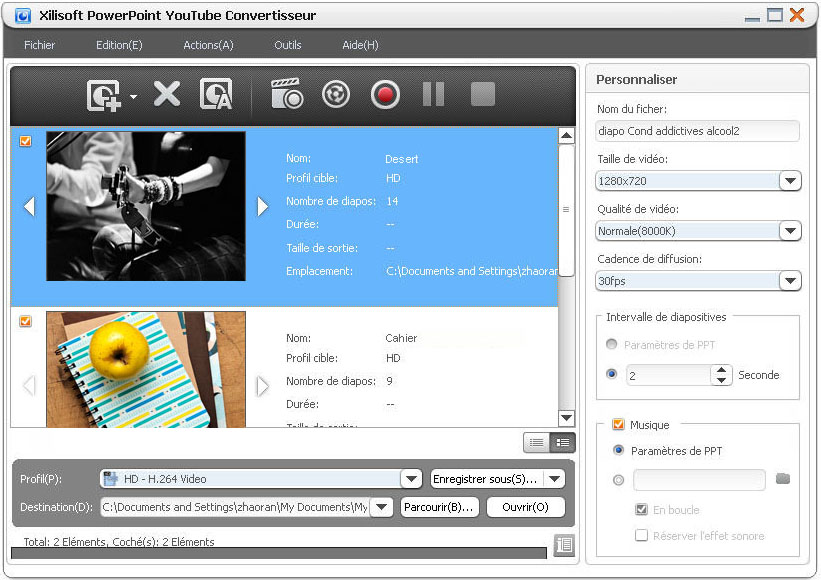This screenshot has width=821, height=580.
Task: Browse for music file with folder icon
Action: 783,478
